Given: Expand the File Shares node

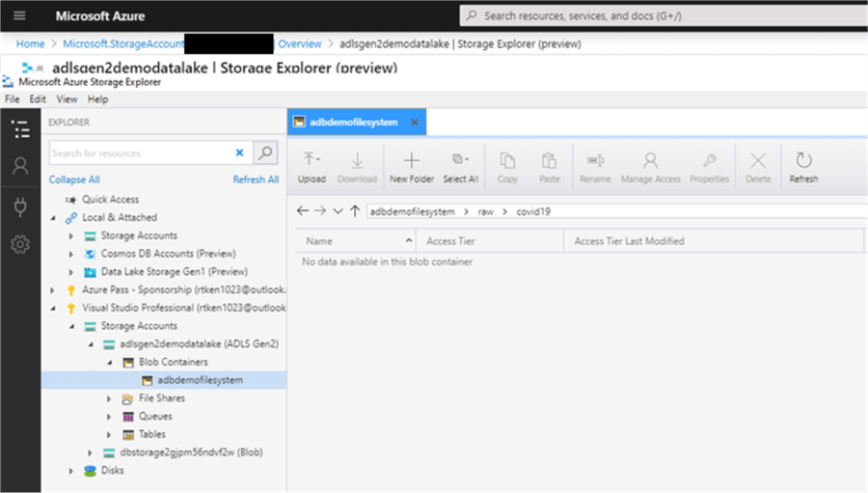Looking at the screenshot, I should [109, 398].
